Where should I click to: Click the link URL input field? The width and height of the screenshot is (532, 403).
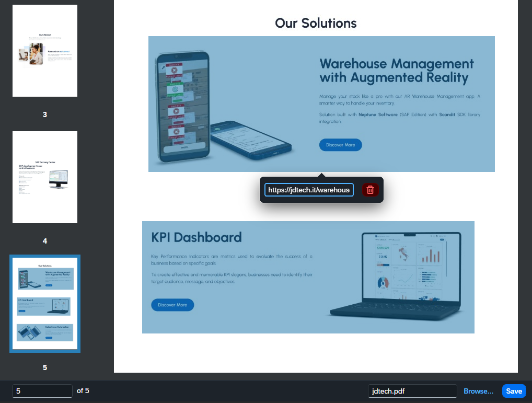[x=309, y=190]
